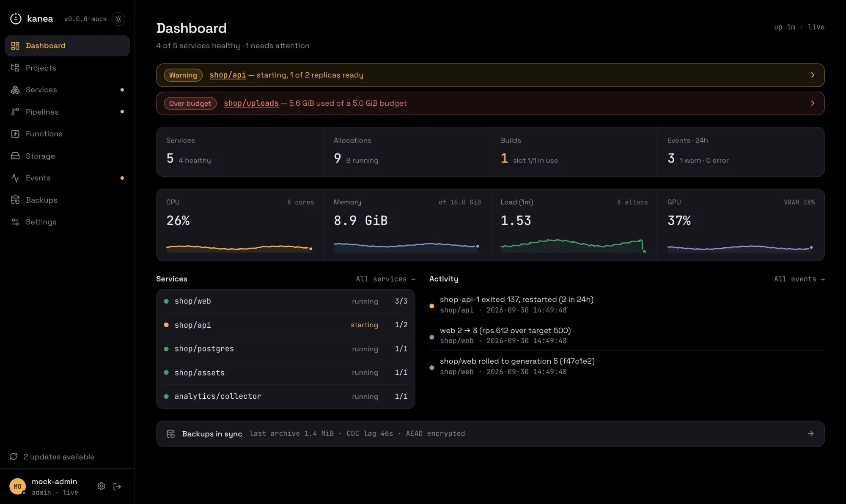Expand the Over budget alert chevron

pos(813,103)
